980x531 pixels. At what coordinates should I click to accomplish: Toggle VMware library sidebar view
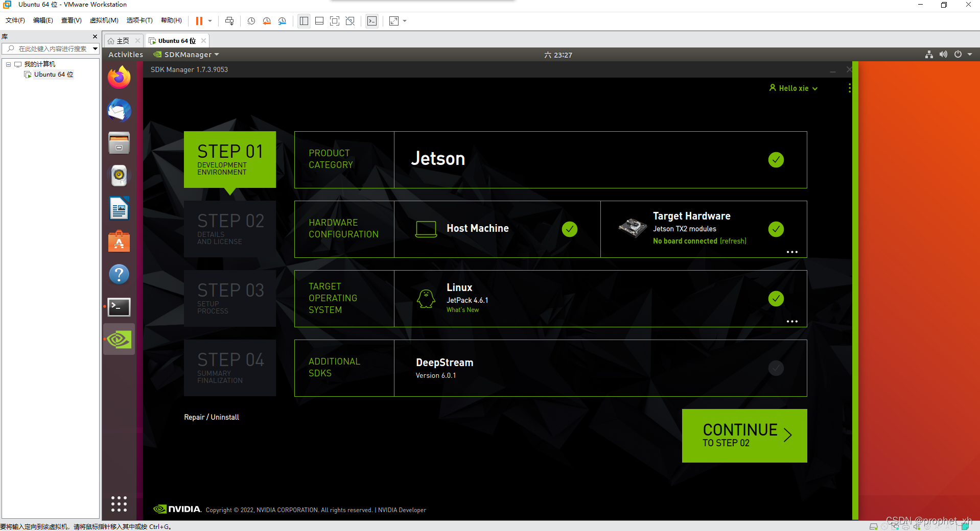point(304,21)
